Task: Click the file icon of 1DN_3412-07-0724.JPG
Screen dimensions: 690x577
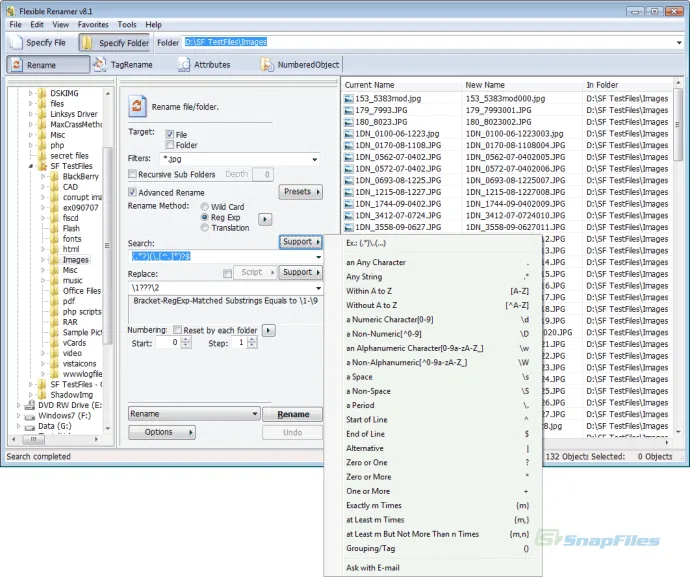Action: click(349, 216)
